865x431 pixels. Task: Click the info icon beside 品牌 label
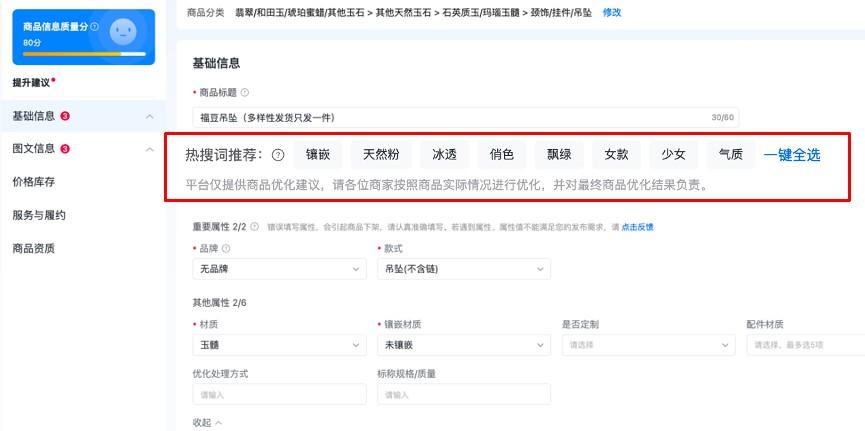tap(224, 248)
